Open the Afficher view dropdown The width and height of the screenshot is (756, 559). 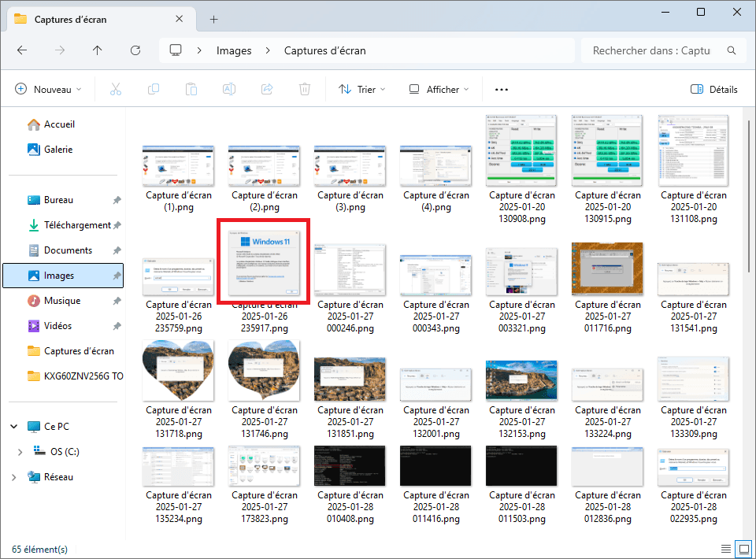pyautogui.click(x=439, y=89)
